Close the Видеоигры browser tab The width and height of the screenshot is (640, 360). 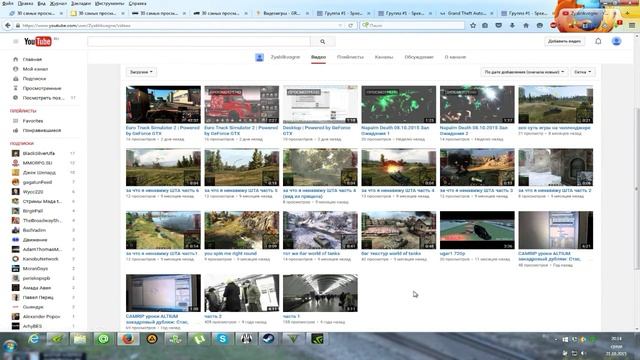click(x=307, y=13)
